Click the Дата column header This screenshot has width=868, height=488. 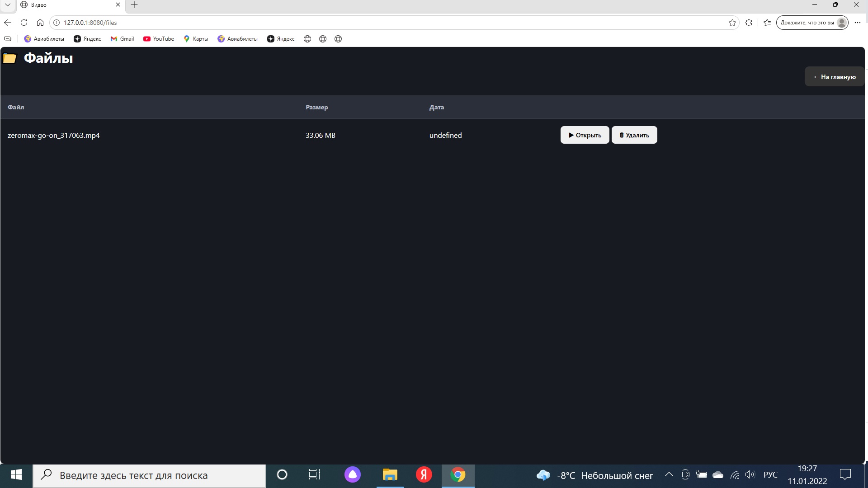[437, 107]
